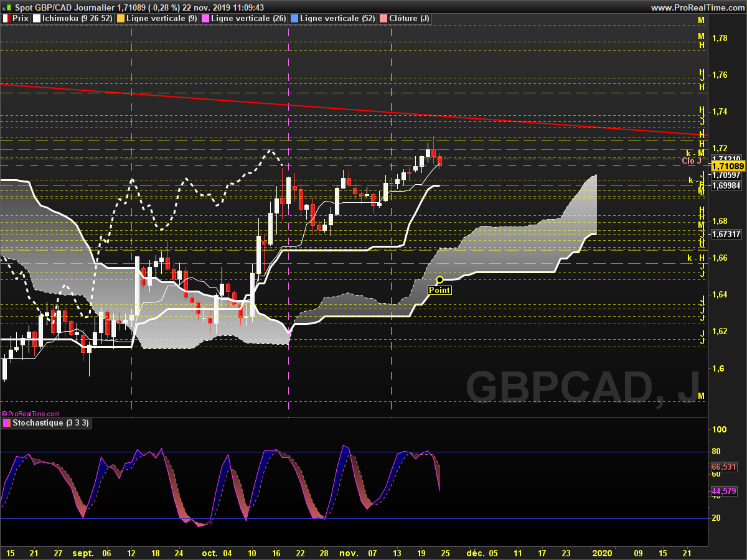Screen dimensions: 747x560
Task: Click the ©ProRealTime.com copyright link
Action: point(31,414)
